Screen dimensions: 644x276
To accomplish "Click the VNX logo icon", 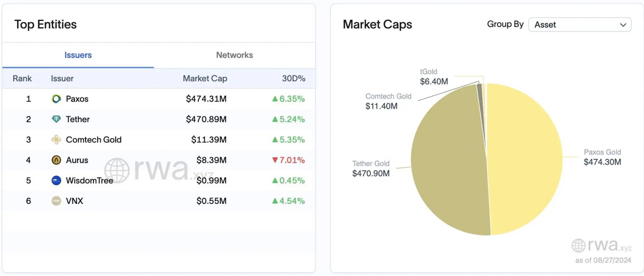I will 56,201.
